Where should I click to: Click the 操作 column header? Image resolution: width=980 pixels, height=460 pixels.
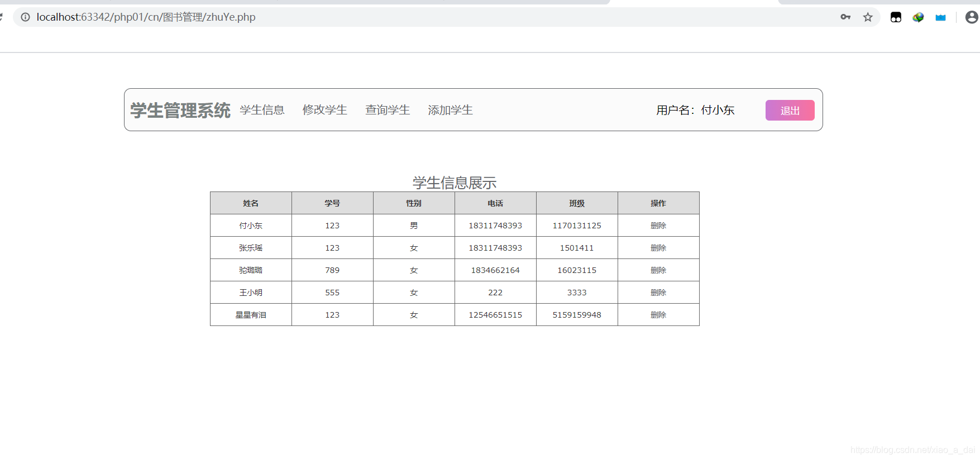tap(658, 203)
